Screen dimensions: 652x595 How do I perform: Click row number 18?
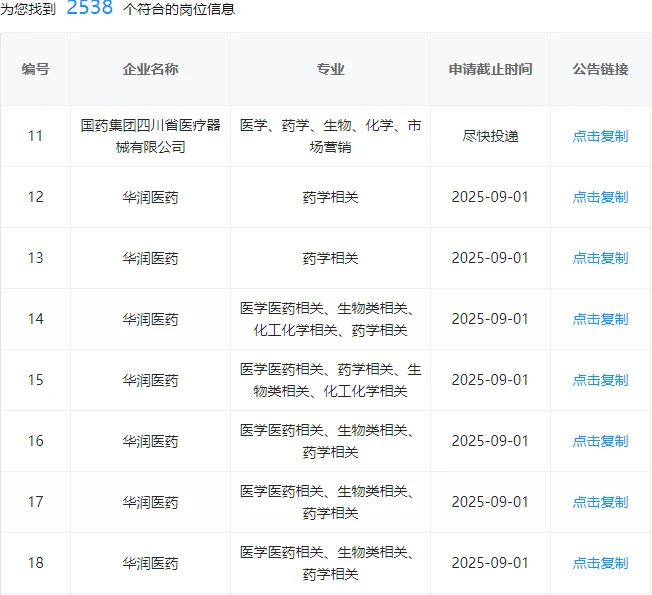point(35,563)
